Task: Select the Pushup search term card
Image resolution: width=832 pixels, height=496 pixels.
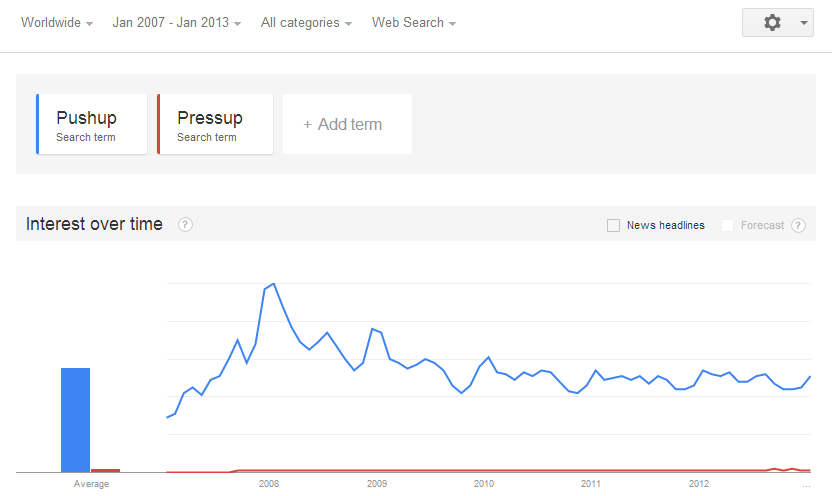Action: 92,125
